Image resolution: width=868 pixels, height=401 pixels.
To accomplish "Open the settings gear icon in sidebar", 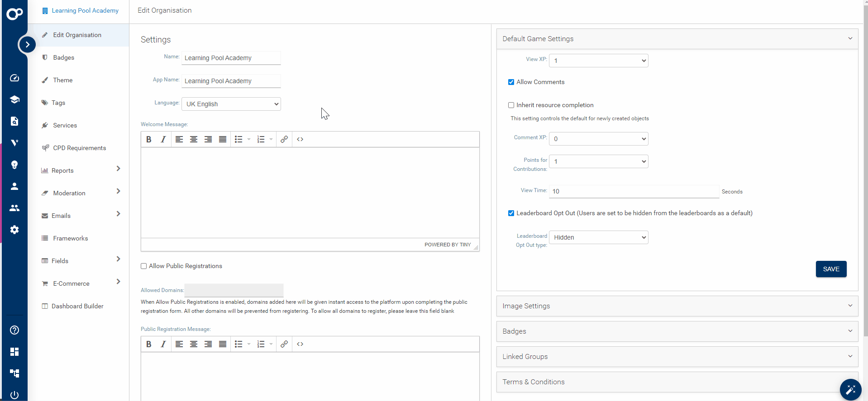I will [x=14, y=230].
